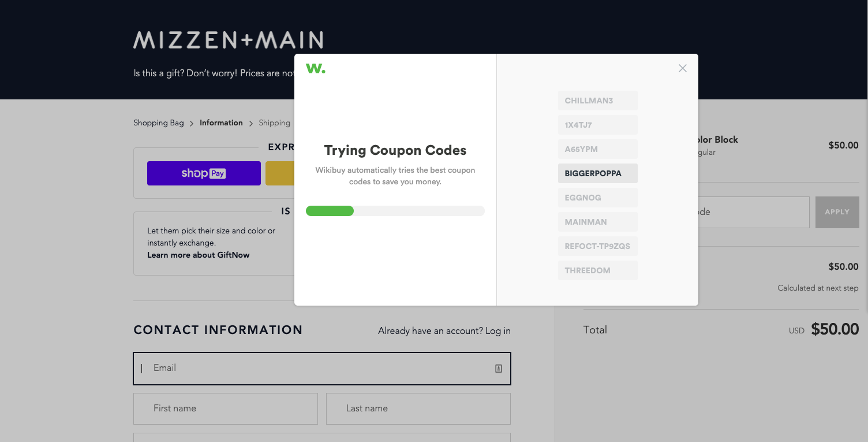Open Learn more about GiftNow link
The image size is (868, 442).
pos(199,255)
